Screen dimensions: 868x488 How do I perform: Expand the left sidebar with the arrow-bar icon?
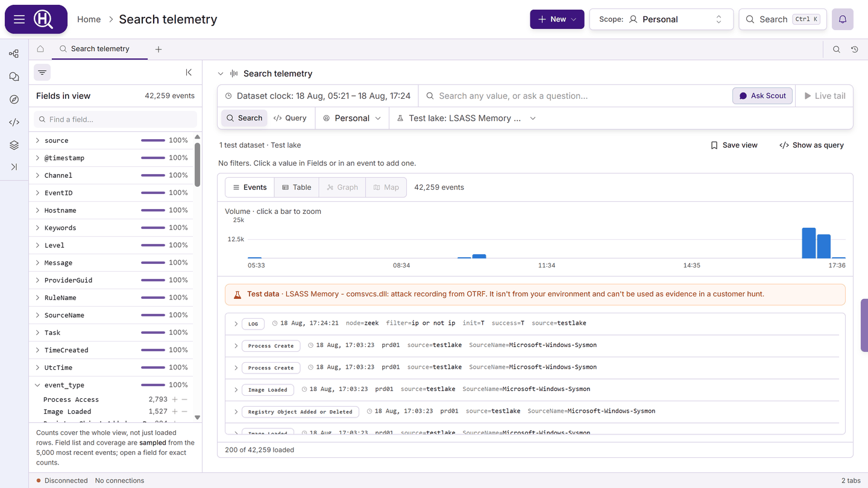tap(14, 167)
